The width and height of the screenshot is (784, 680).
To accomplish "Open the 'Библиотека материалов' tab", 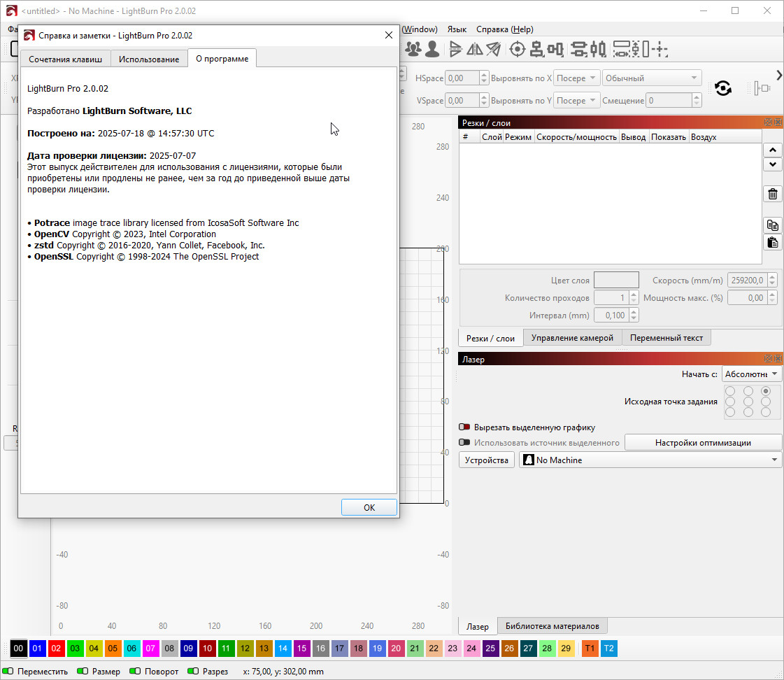I will [553, 626].
